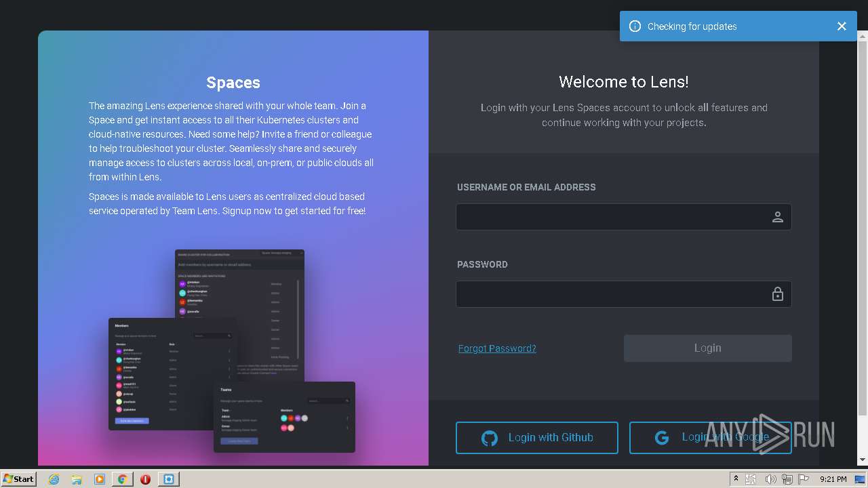
Task: Click the USERNAME OR EMAIL ADDRESS label
Action: (526, 187)
